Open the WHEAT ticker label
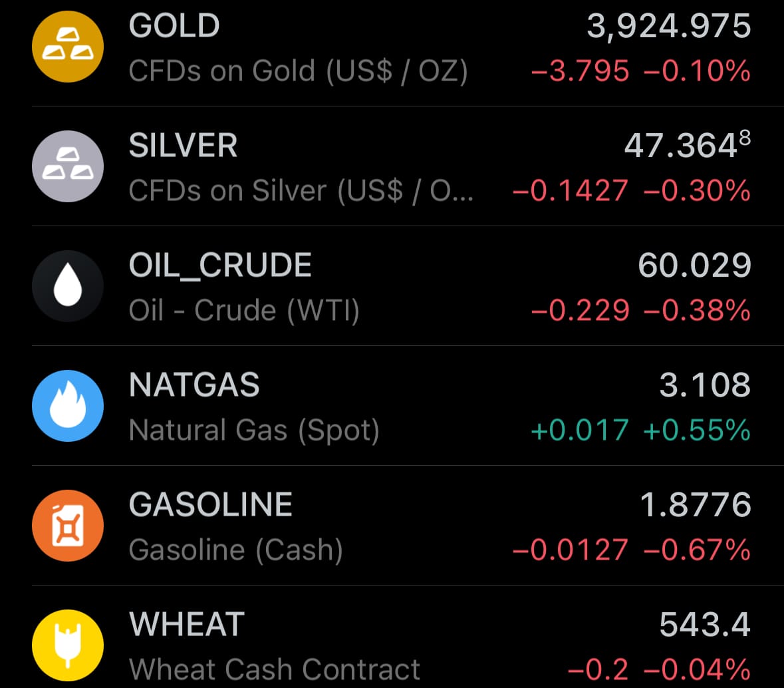784x688 pixels. click(x=187, y=625)
